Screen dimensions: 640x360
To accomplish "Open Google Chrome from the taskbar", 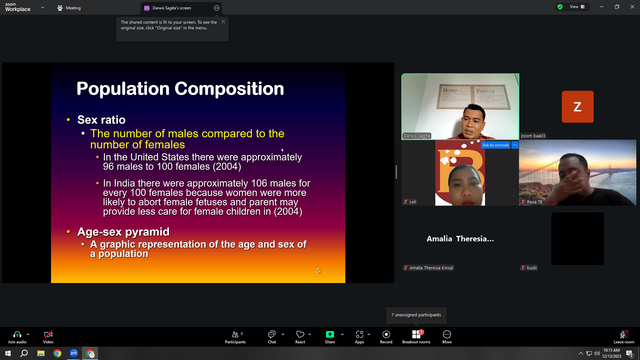I will [57, 353].
